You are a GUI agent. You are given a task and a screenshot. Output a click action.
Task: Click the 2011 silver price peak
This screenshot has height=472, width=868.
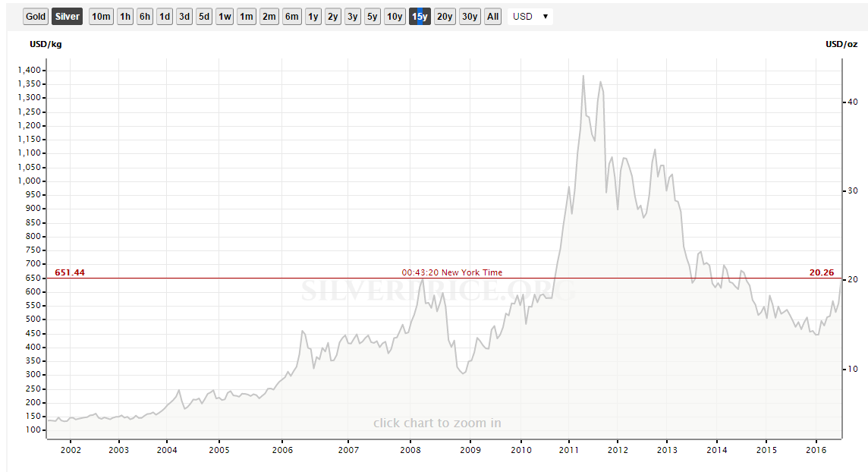pyautogui.click(x=583, y=76)
